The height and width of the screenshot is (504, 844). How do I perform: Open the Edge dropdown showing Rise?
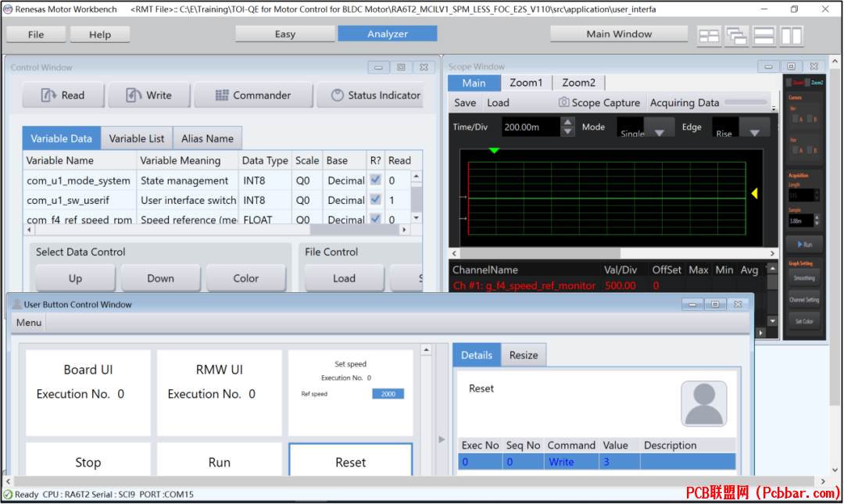741,127
